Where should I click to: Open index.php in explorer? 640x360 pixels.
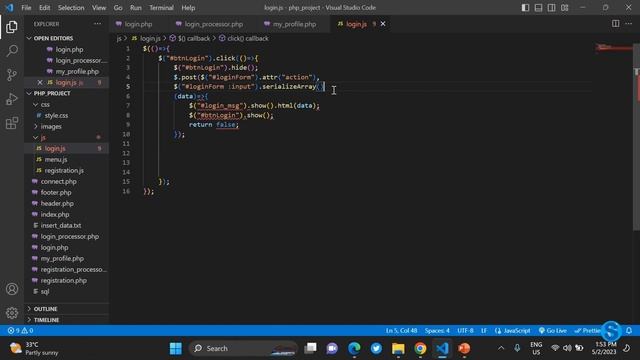[55, 215]
